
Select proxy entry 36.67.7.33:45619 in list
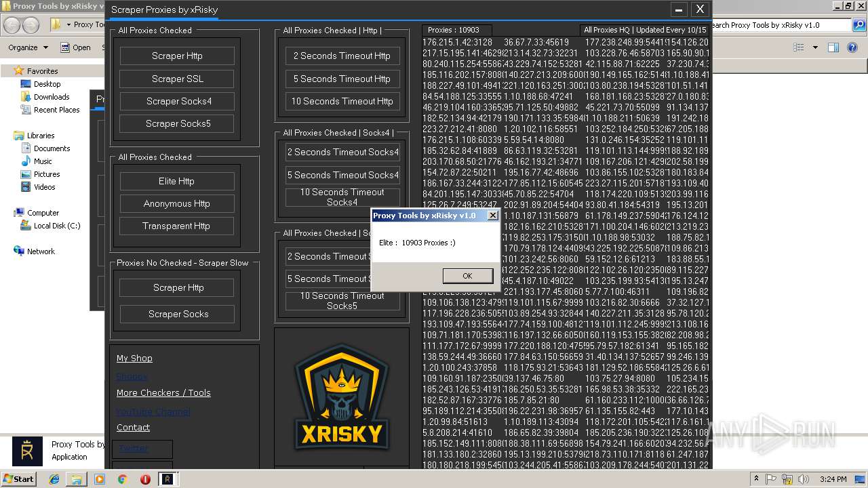536,42
